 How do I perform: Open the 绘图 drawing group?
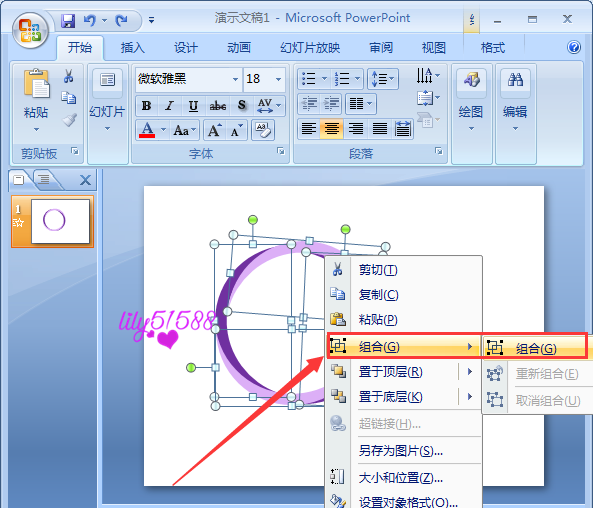[471, 100]
